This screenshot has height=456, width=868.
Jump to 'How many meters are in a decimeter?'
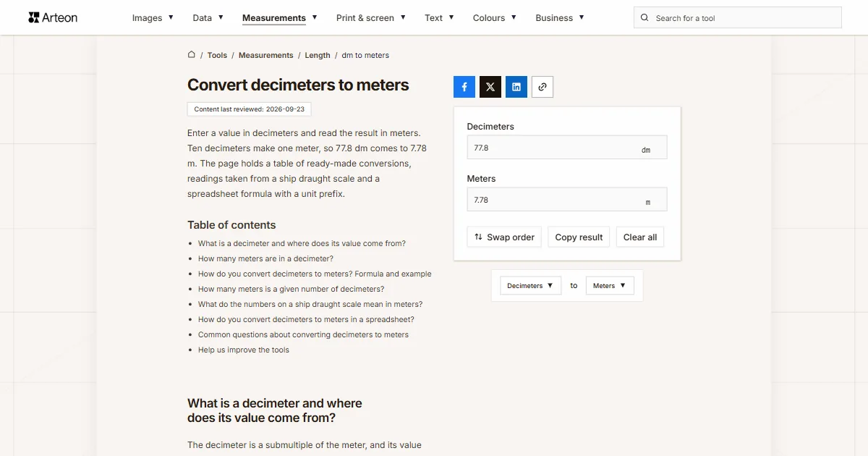[x=265, y=258]
